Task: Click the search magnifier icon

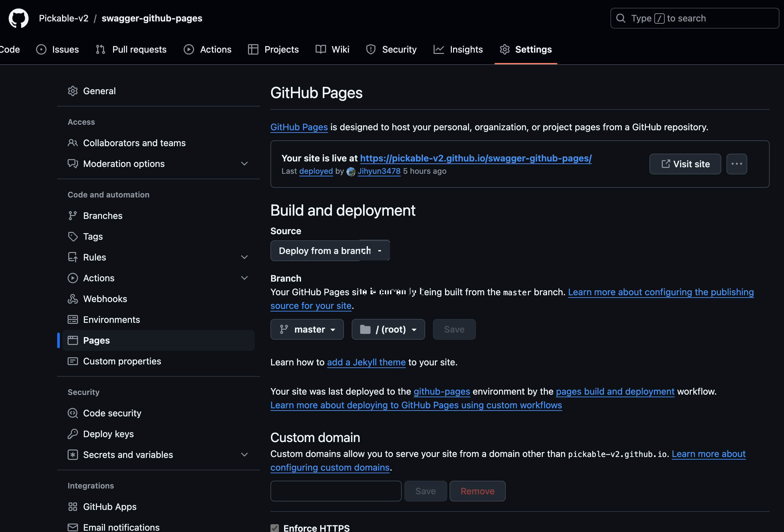Action: coord(621,18)
